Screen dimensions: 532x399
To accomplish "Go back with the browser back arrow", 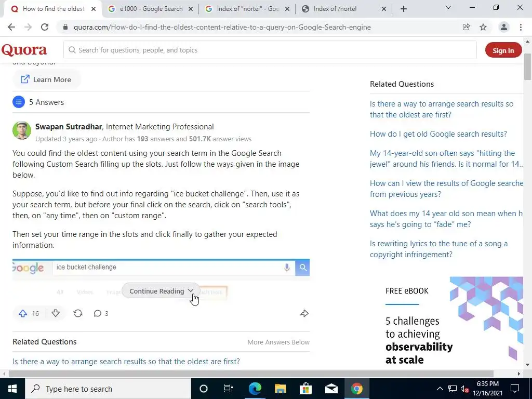I will (11, 27).
